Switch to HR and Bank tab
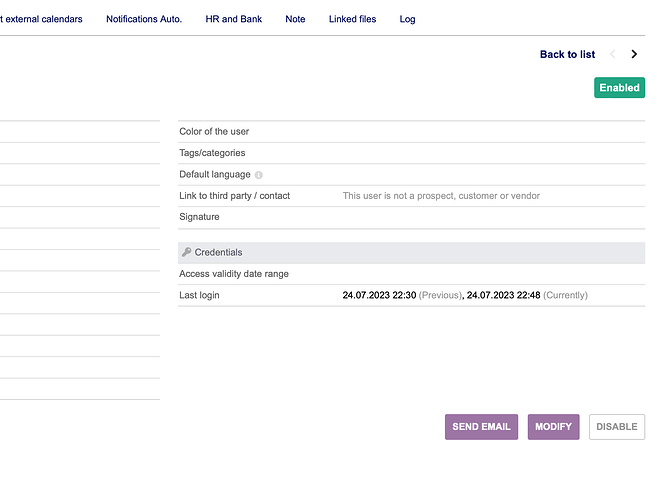The height and width of the screenshot is (499, 659). [x=234, y=19]
